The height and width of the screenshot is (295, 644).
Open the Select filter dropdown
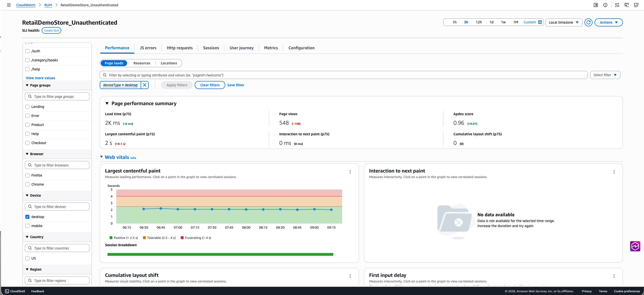click(605, 75)
